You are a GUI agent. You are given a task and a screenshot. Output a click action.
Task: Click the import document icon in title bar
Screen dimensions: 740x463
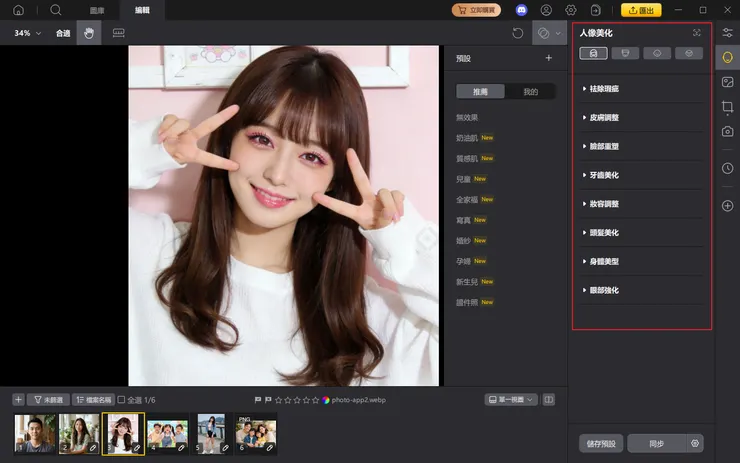[x=596, y=10]
